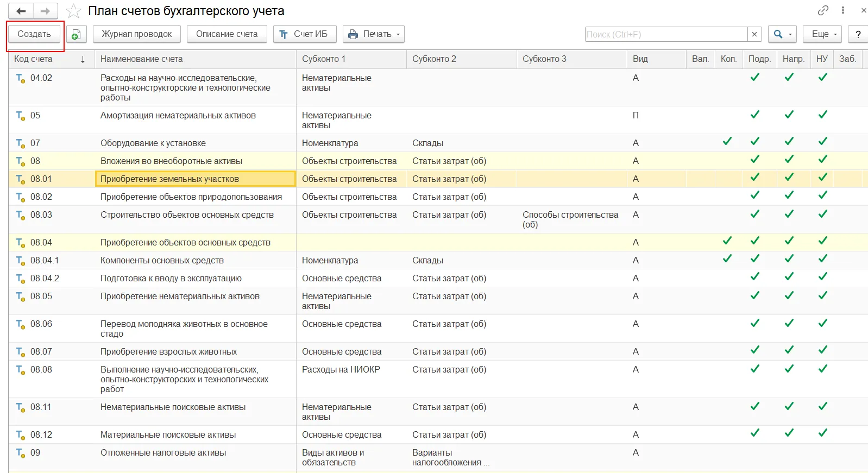Click the Напр. checkmark in row 08.11
The height and width of the screenshot is (473, 868).
click(x=789, y=406)
